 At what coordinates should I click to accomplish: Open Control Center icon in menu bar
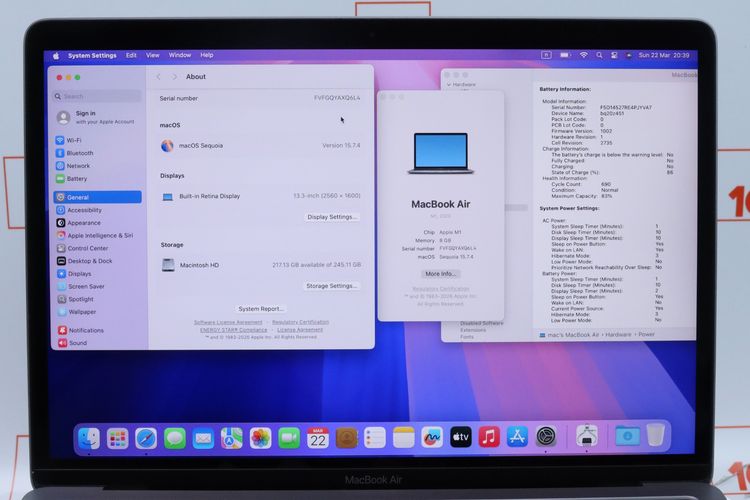point(614,55)
